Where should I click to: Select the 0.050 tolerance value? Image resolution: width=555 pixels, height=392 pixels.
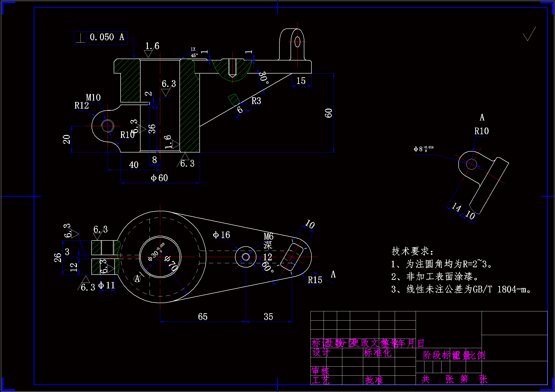coord(102,37)
